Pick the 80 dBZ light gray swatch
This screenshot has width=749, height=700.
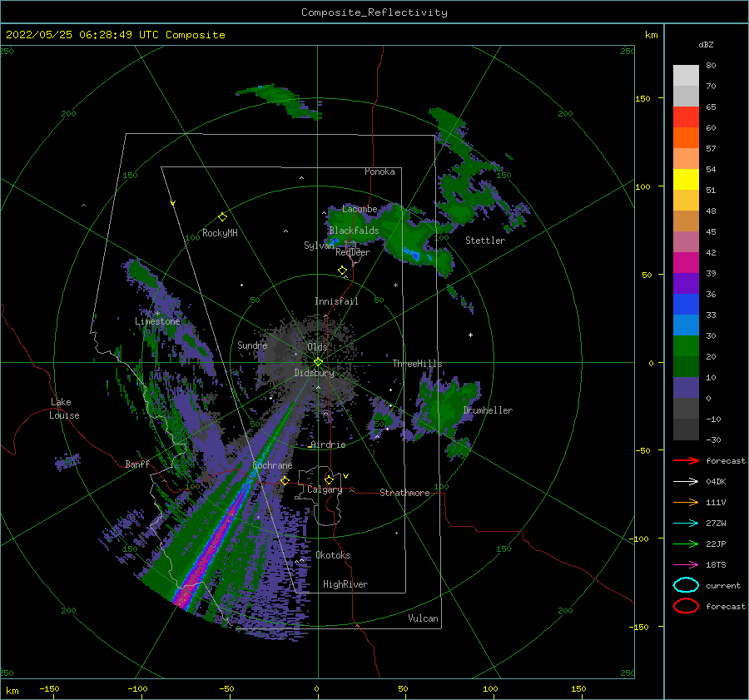click(686, 76)
